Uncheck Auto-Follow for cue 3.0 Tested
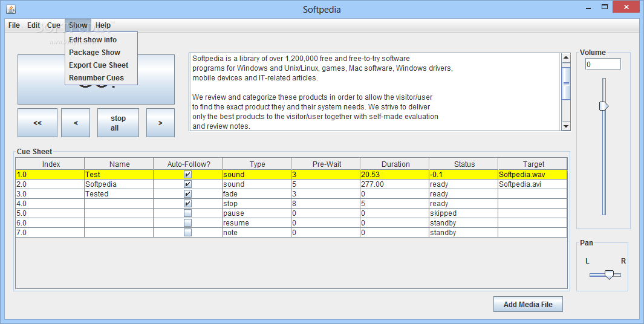Image resolution: width=644 pixels, height=324 pixels. (187, 194)
